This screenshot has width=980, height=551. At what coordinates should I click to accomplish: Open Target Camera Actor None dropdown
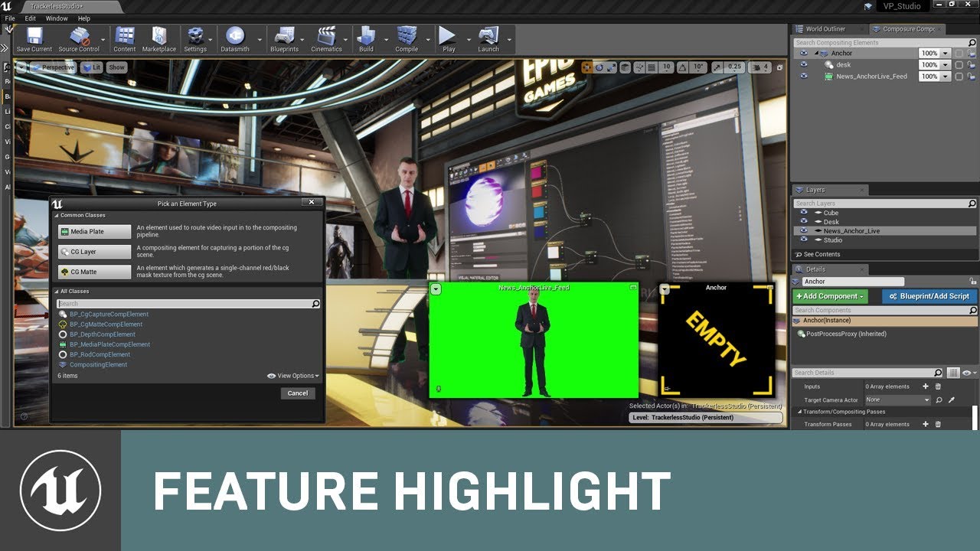(x=897, y=399)
